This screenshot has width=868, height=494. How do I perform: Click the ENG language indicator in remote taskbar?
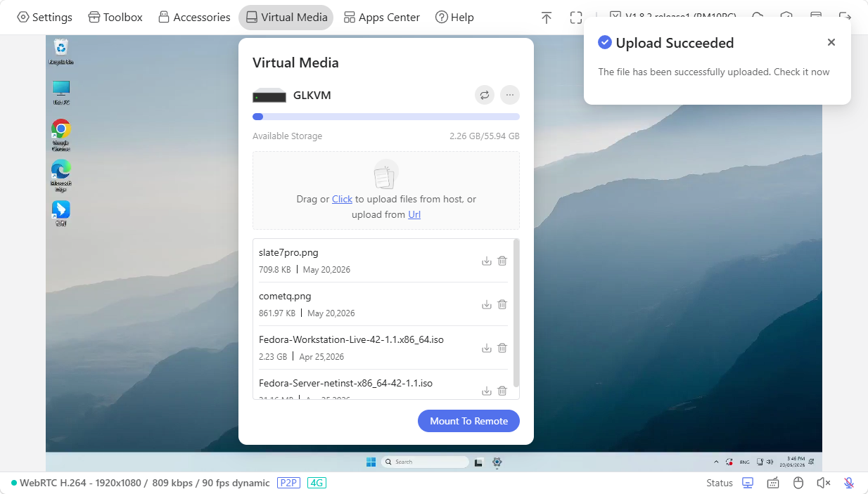point(745,462)
